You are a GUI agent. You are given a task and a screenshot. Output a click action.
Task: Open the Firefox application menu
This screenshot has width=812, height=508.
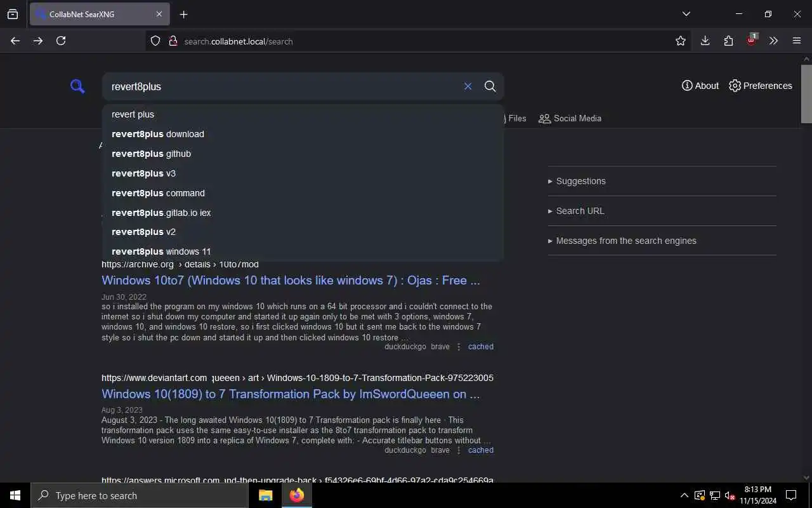[797, 41]
